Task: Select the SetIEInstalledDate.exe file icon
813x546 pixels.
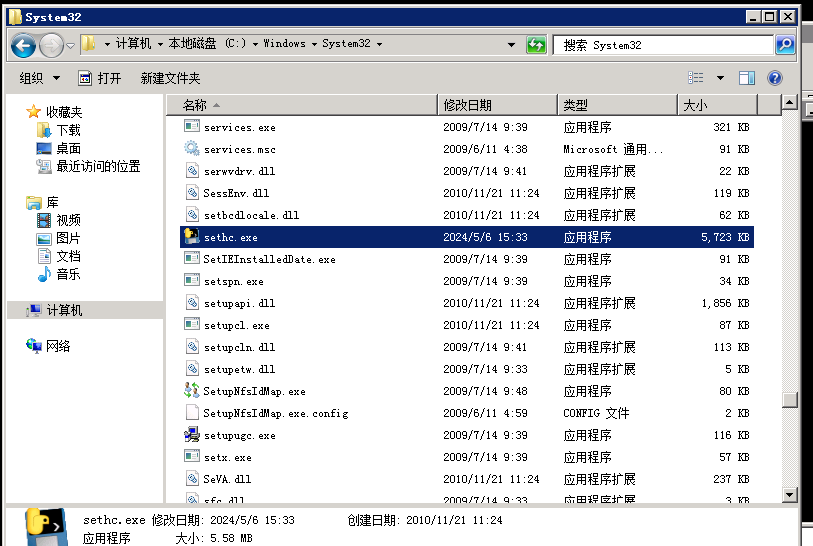Action: pyautogui.click(x=192, y=258)
